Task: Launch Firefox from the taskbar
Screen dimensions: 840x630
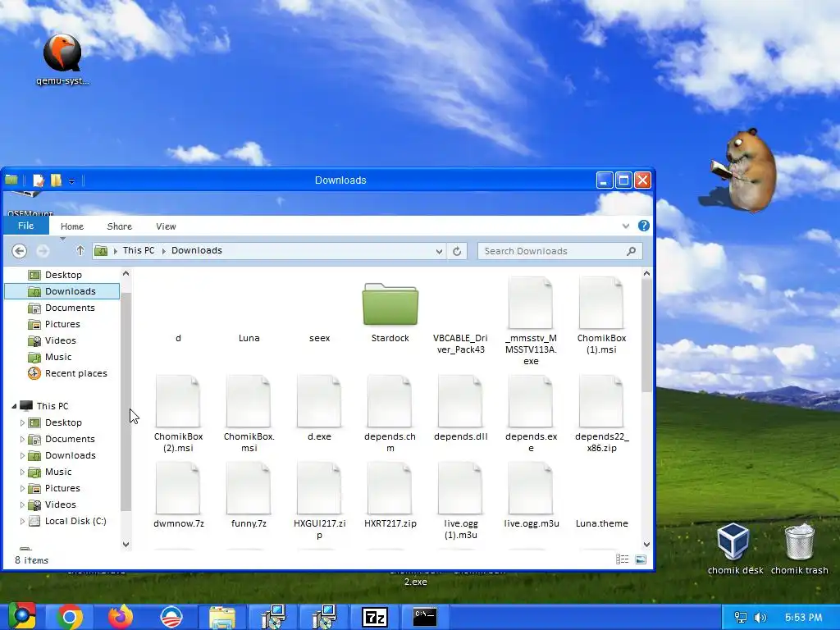Action: pos(121,617)
